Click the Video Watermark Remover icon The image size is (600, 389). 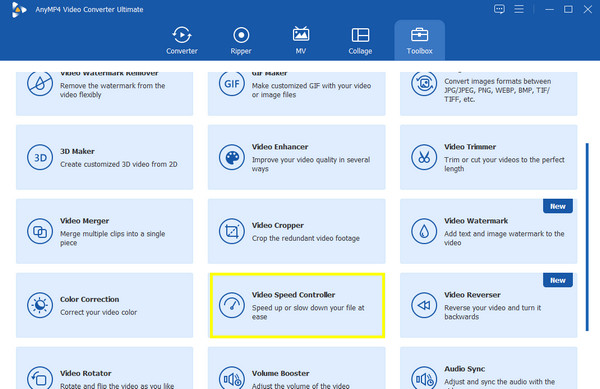click(x=40, y=84)
